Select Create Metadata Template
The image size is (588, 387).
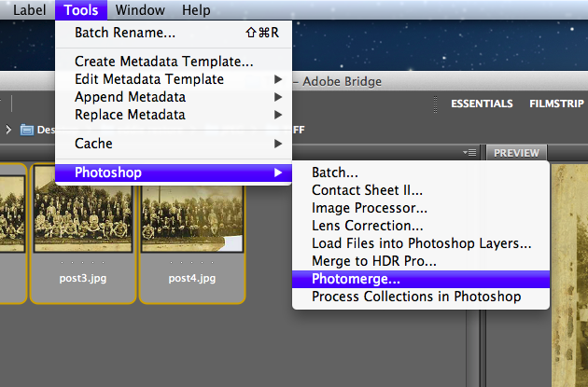tap(174, 62)
